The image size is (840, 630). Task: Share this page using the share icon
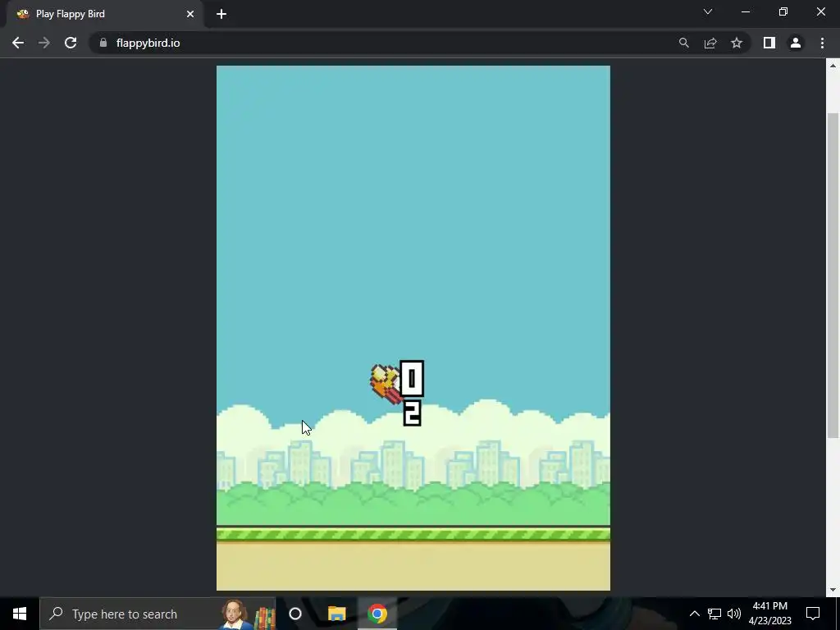click(710, 43)
